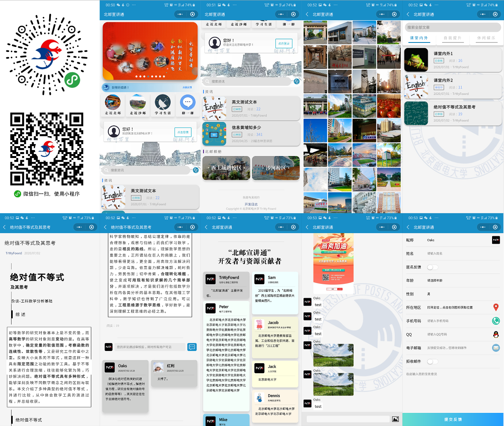Tap the green phone icon beside 手机号码
504x426 pixels.
tap(496, 321)
